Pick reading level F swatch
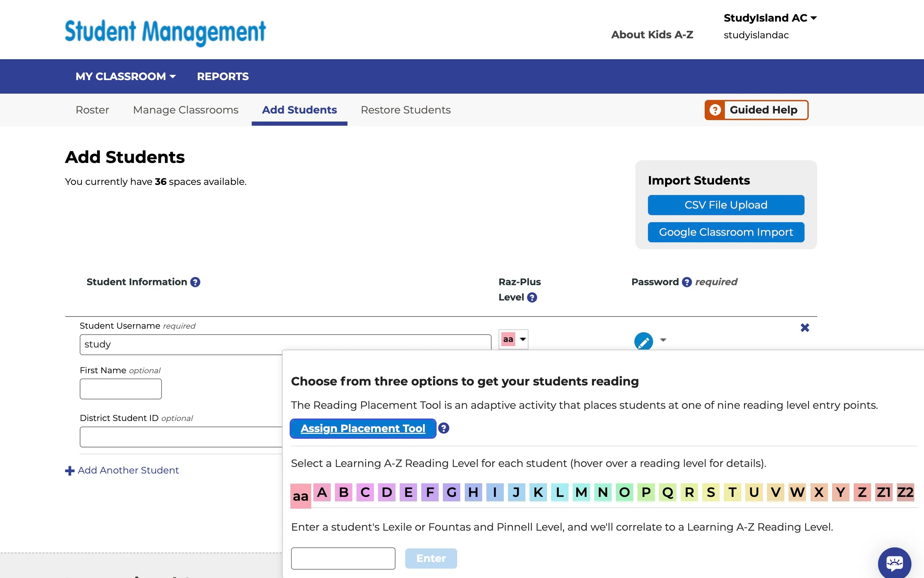Screen dimensions: 924x578 click(x=430, y=492)
